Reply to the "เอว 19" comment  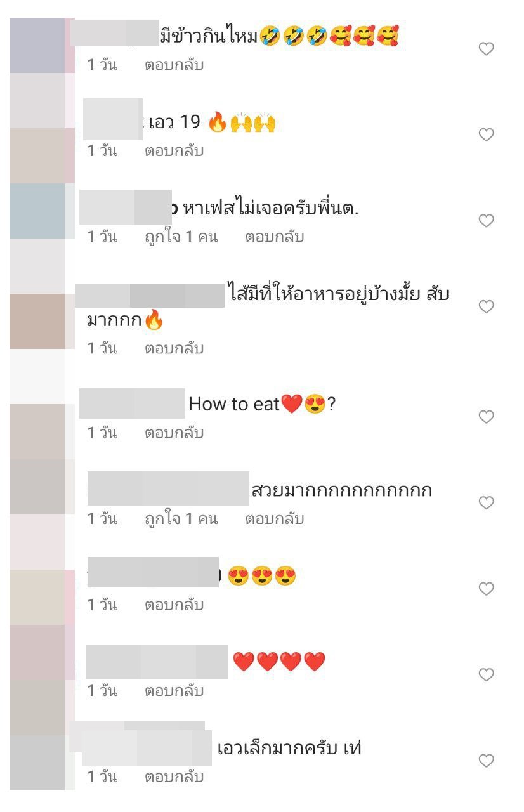[x=174, y=151]
